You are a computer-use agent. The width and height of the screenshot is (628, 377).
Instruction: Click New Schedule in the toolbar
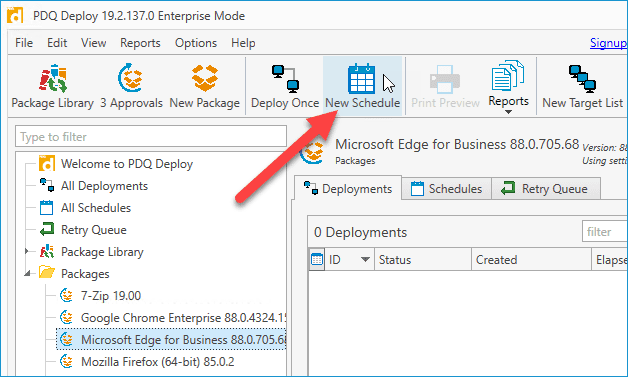[362, 86]
